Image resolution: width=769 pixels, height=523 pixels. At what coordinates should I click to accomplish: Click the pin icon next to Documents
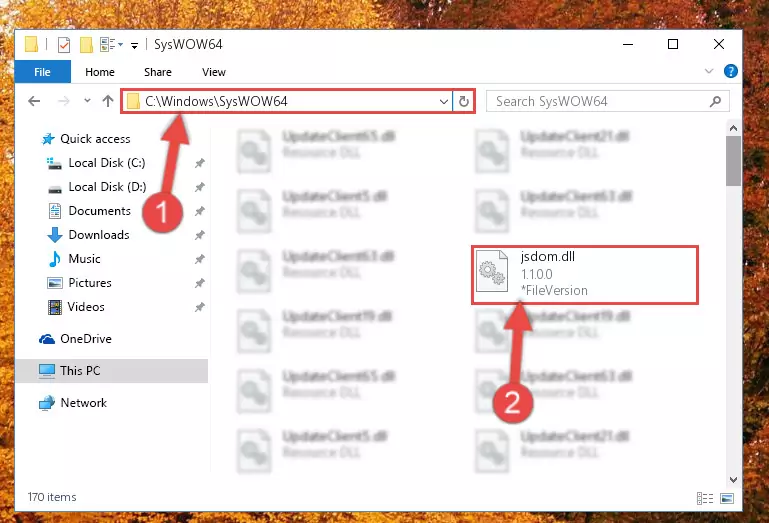[200, 211]
